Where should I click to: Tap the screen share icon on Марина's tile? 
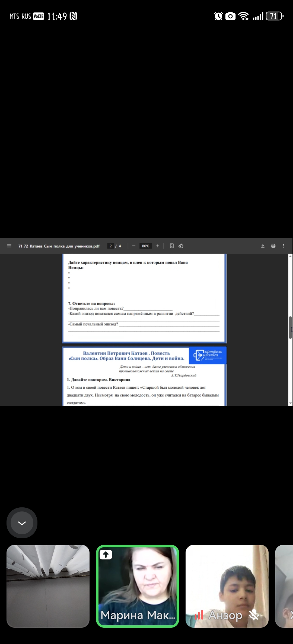(106, 555)
